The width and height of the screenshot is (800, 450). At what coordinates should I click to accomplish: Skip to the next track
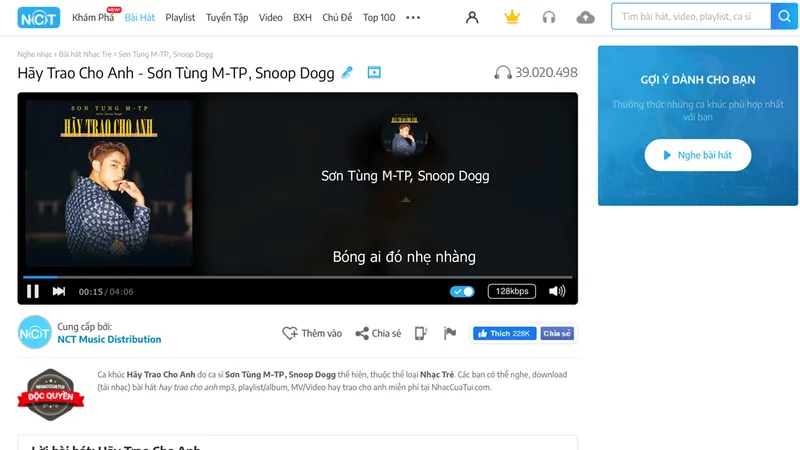click(59, 291)
